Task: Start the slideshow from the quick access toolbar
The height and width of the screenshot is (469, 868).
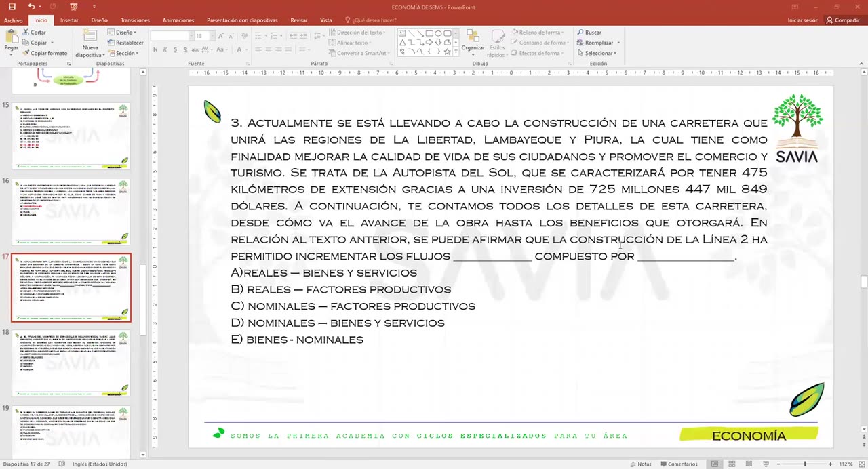Action: point(74,7)
